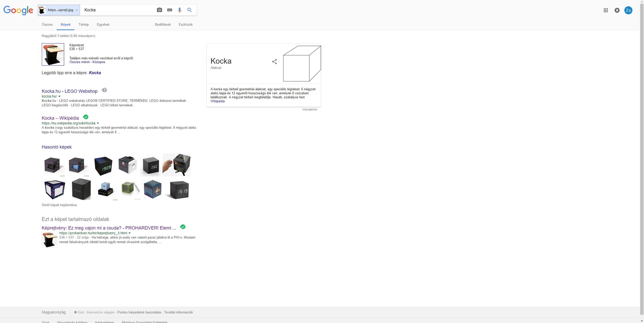Share the Kocka knowledge panel
644x323 pixels.
click(274, 62)
